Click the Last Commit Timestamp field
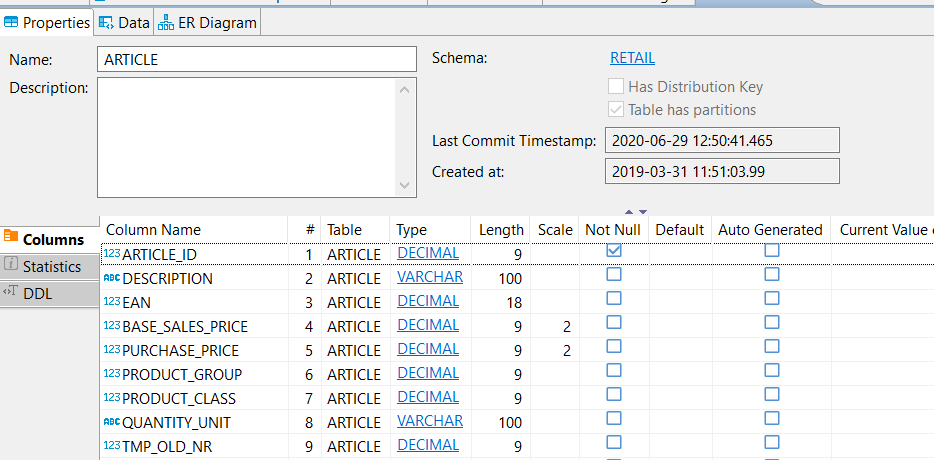This screenshot has width=934, height=460. pyautogui.click(x=722, y=141)
